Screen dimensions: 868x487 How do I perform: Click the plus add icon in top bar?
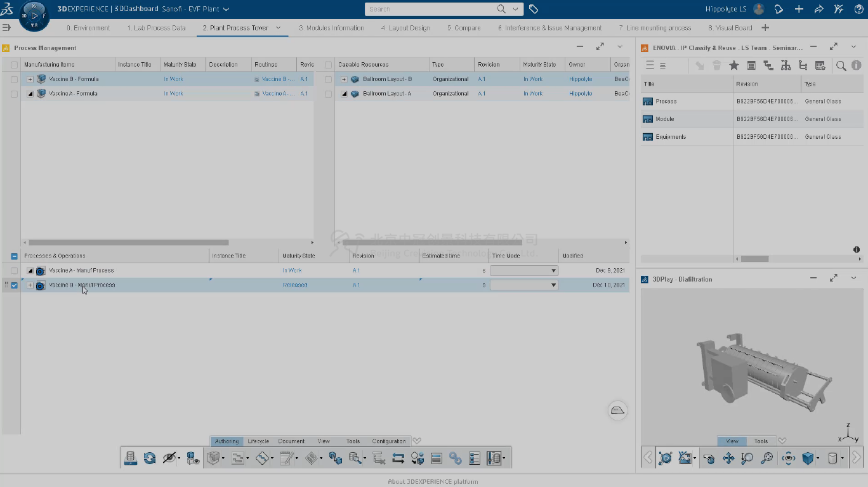[799, 9]
